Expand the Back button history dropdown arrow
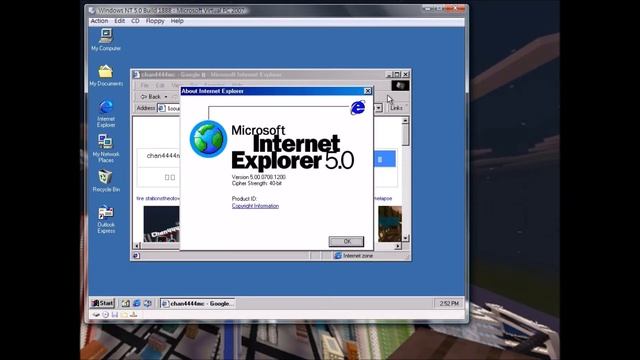This screenshot has width=640, height=360. pos(166,97)
